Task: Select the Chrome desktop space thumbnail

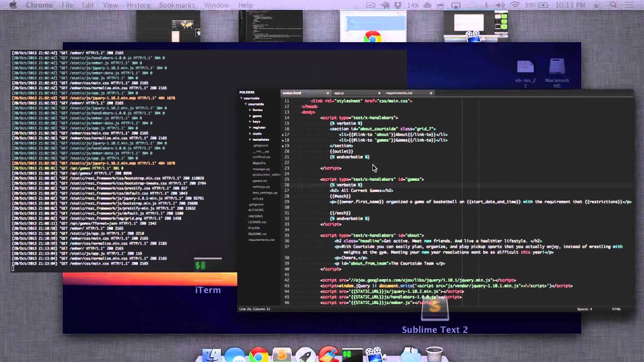Action: point(373,26)
